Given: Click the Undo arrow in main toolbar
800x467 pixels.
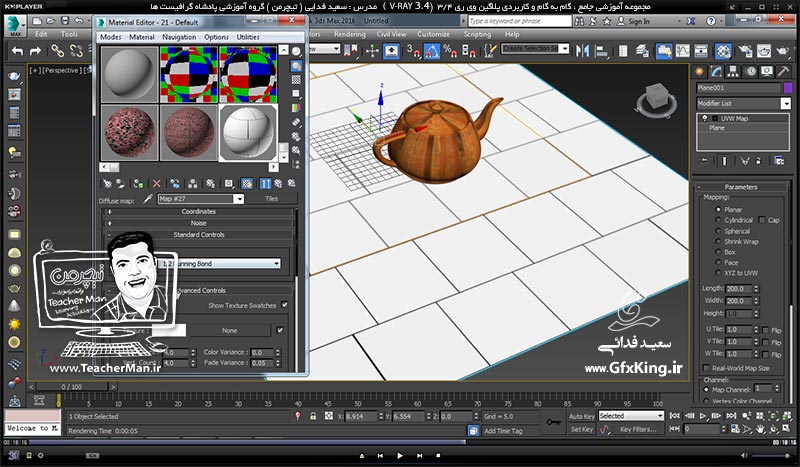Looking at the screenshot, I should pyautogui.click(x=18, y=52).
